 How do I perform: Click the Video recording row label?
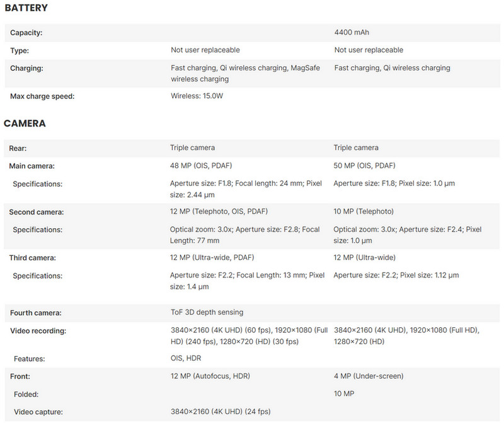[x=38, y=330]
